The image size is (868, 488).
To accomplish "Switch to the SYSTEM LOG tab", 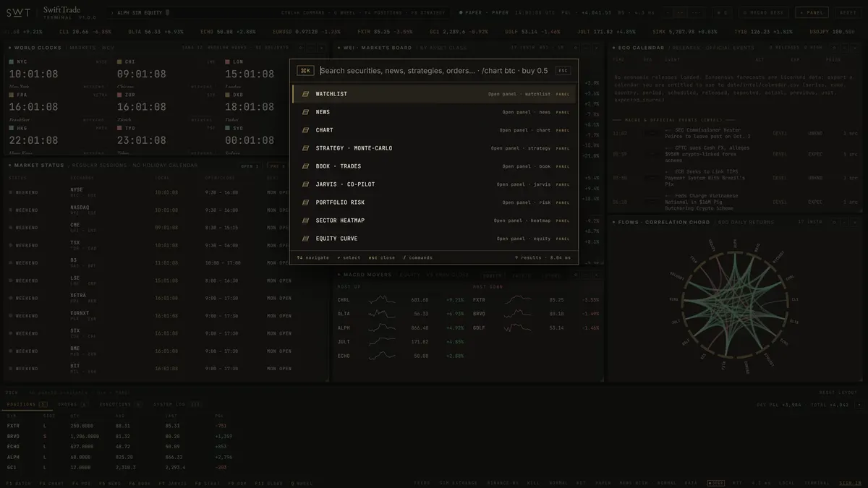I will click(176, 404).
